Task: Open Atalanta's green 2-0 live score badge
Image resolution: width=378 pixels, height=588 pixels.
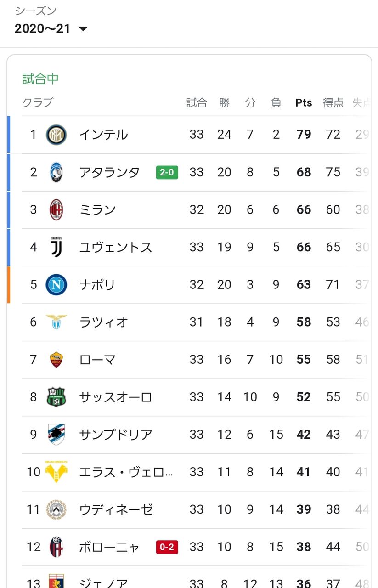Action: click(167, 173)
